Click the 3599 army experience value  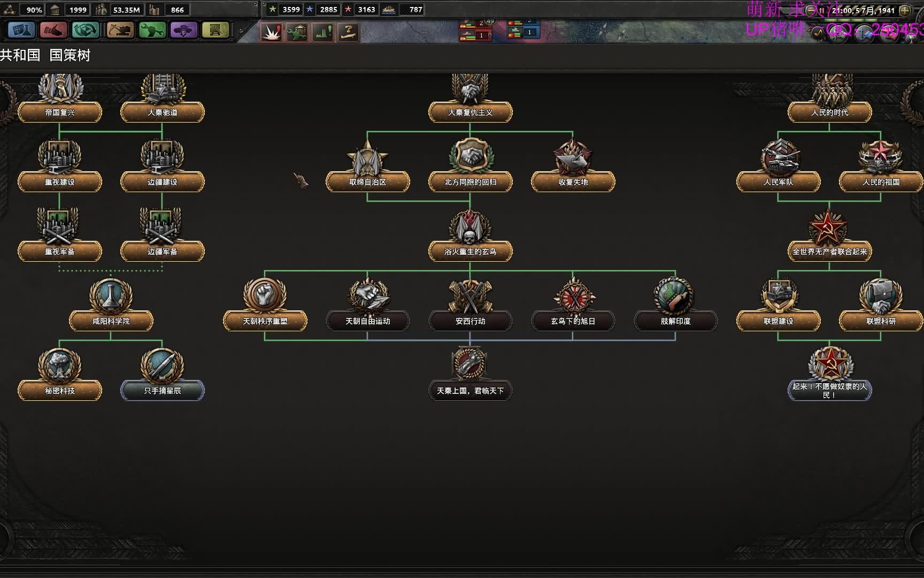coord(291,9)
